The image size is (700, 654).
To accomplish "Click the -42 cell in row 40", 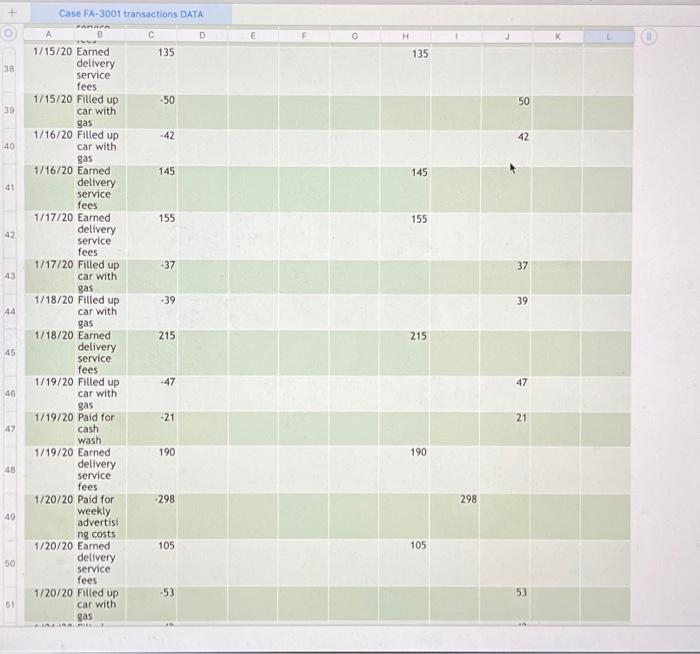I will [x=151, y=147].
